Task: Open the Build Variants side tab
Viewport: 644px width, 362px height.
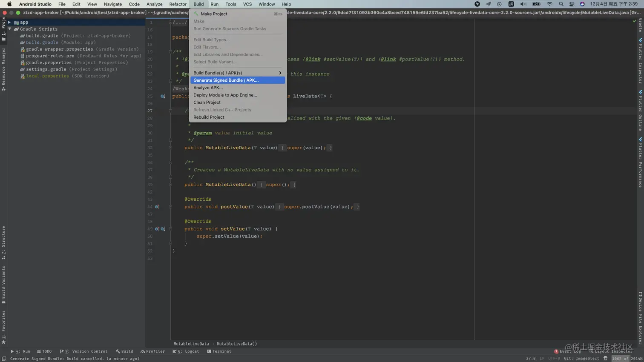Action: click(3, 285)
